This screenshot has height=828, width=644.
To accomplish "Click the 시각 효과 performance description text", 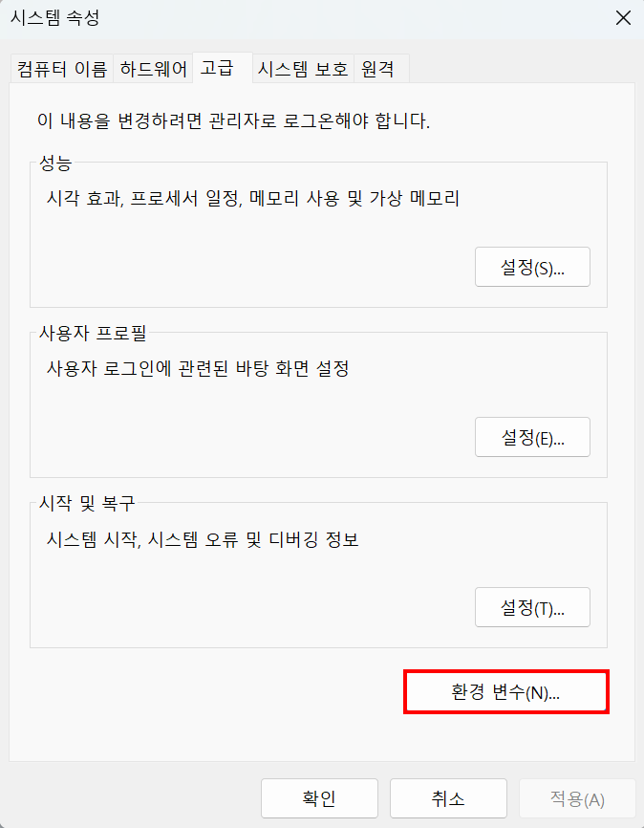I will coord(253,199).
